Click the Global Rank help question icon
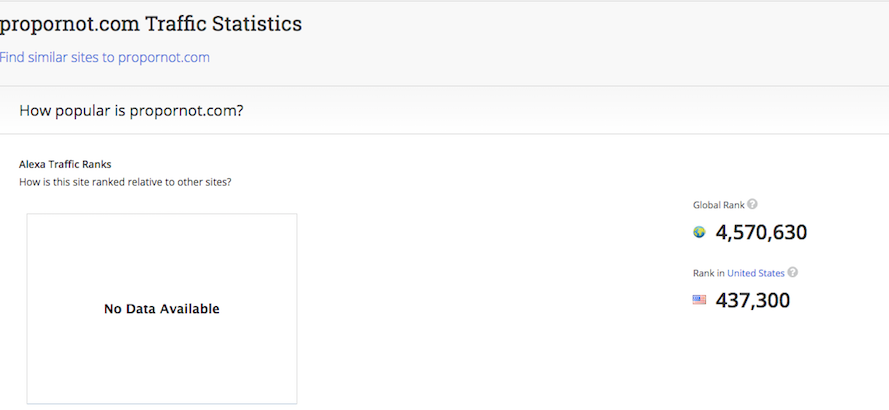The width and height of the screenshot is (889, 410). (x=752, y=204)
